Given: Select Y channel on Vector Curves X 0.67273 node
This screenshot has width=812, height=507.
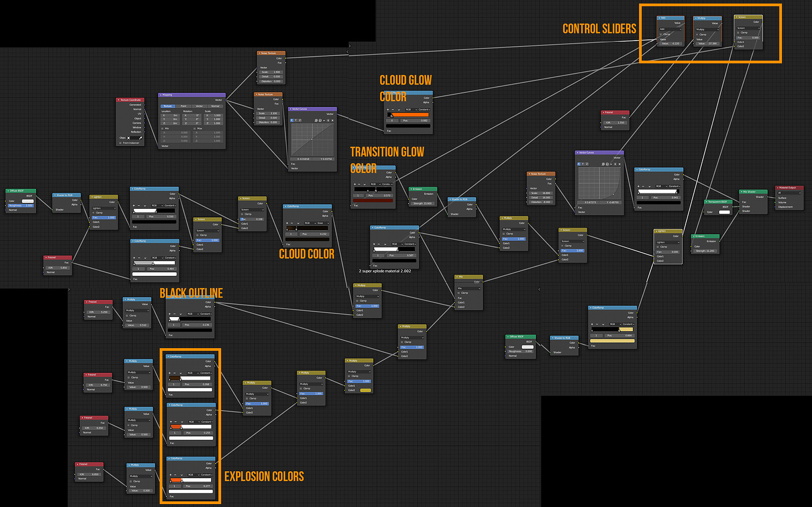Looking at the screenshot, I should (583, 164).
